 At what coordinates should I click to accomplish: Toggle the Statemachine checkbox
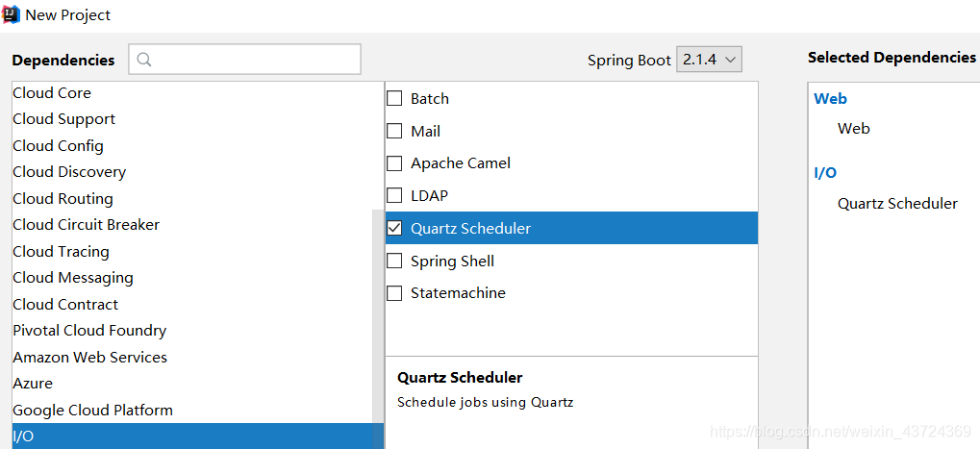[394, 292]
